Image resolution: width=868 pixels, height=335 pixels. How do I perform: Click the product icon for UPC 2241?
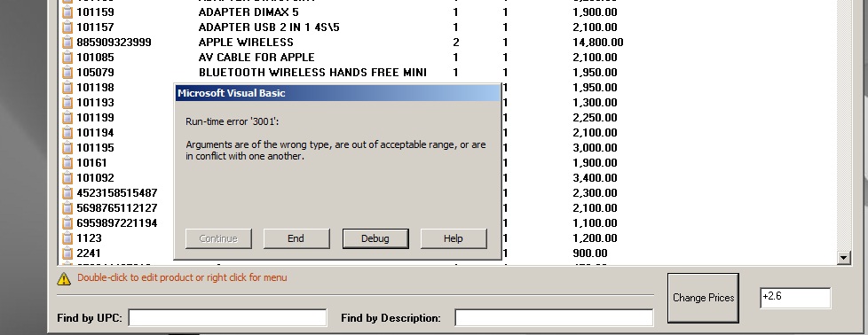point(67,253)
